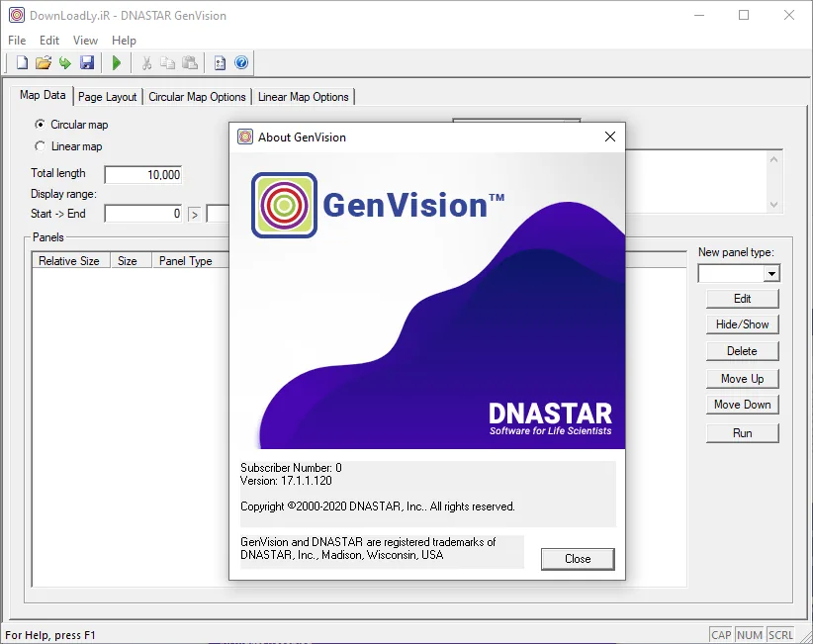Click the Delete panel button
The height and width of the screenshot is (644, 813).
pos(743,351)
